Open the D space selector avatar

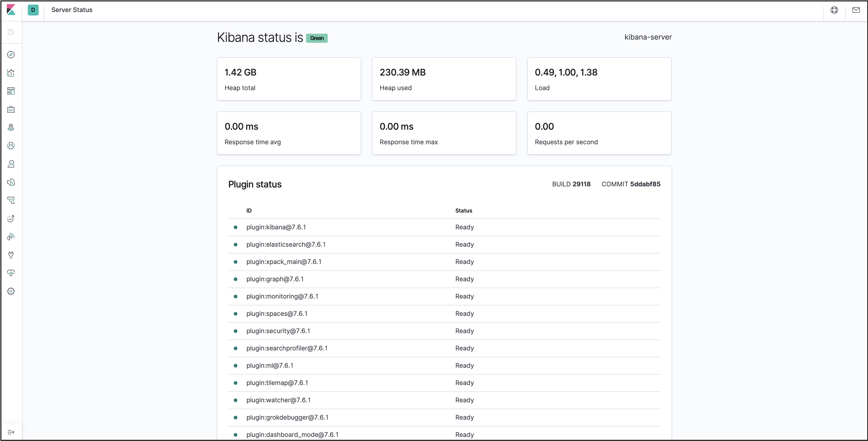[33, 10]
